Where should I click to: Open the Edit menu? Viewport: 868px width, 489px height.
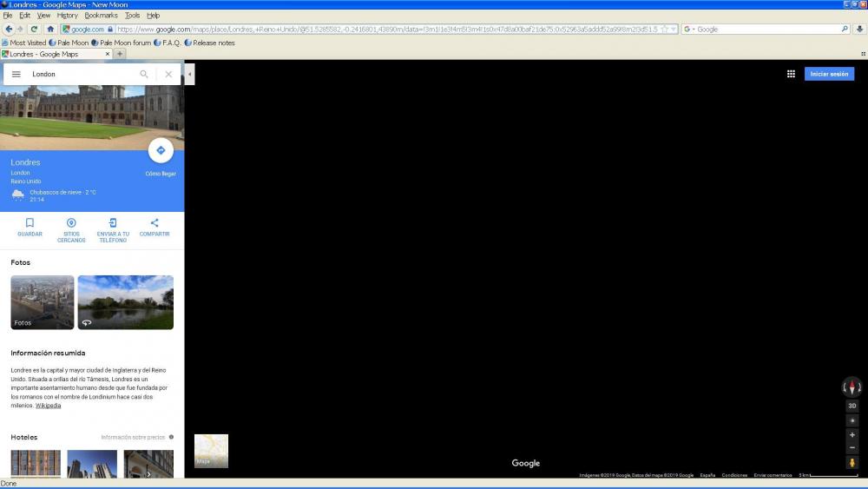click(x=25, y=16)
